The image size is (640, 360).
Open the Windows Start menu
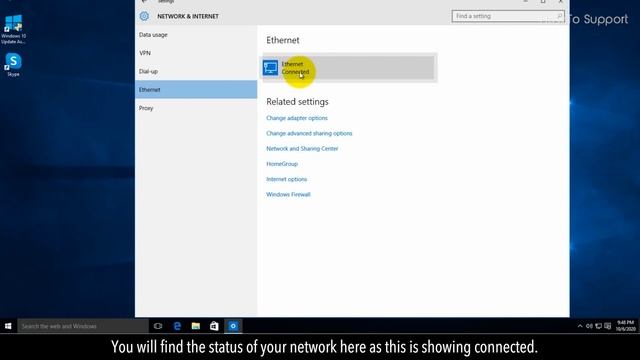tap(8, 326)
